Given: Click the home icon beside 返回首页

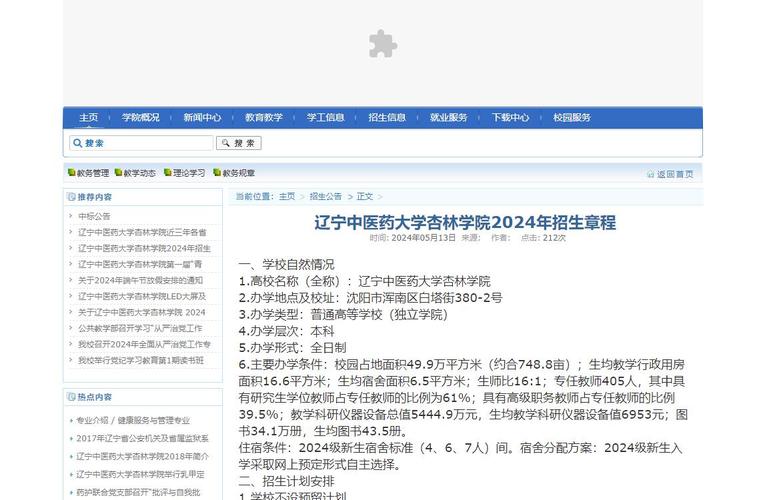Looking at the screenshot, I should coord(651,174).
